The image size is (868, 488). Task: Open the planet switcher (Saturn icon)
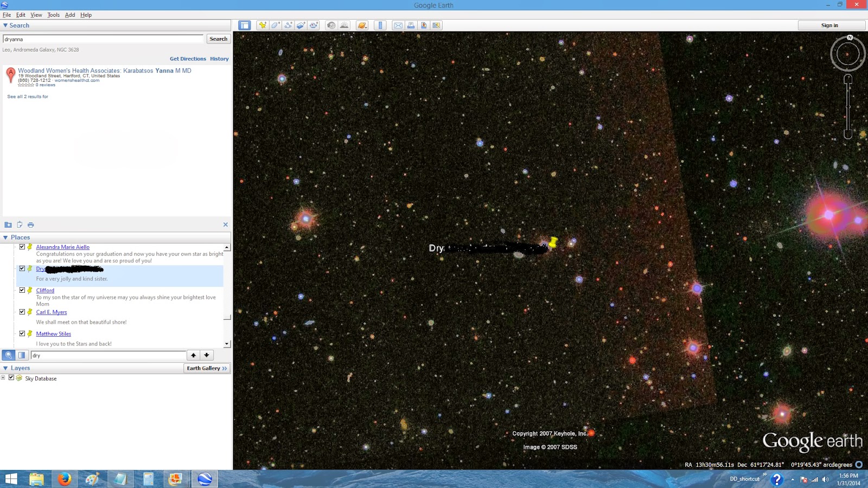click(362, 25)
